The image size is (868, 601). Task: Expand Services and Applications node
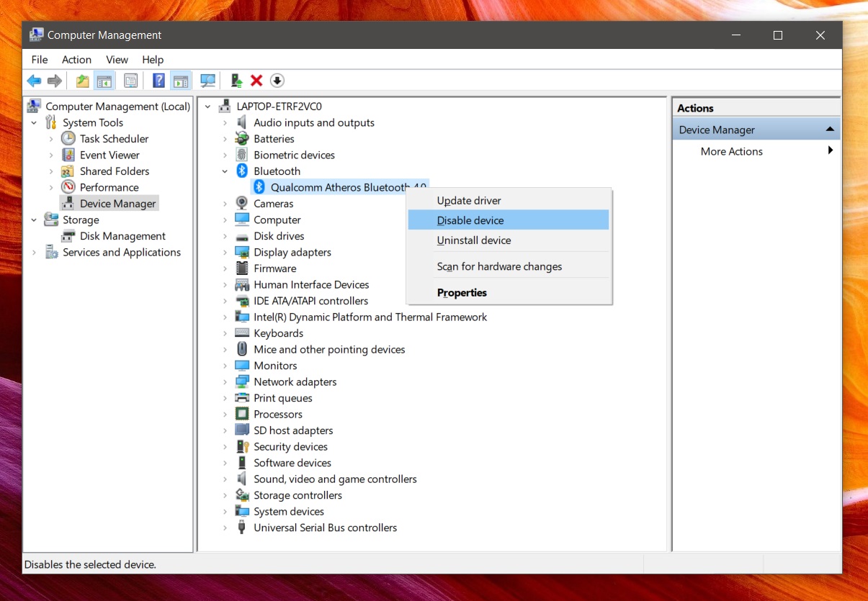click(x=34, y=253)
